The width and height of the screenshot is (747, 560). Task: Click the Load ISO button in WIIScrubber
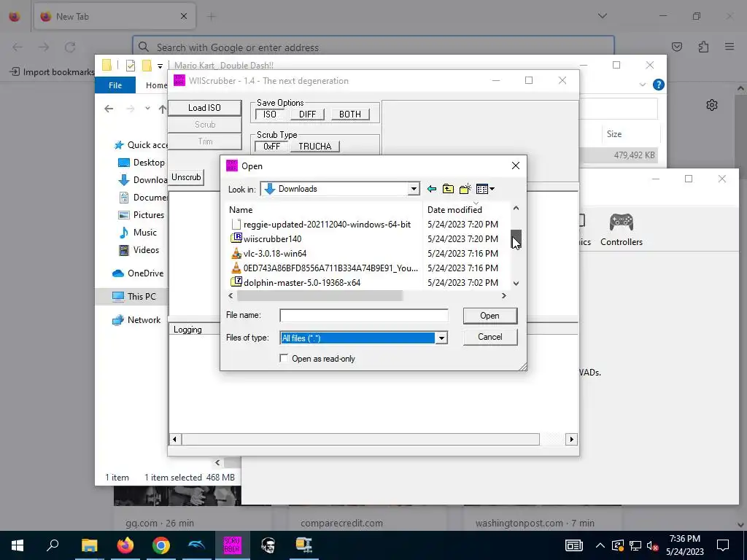204,108
